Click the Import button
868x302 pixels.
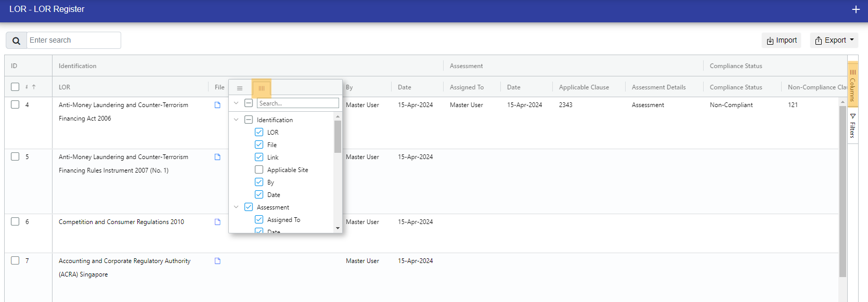tap(781, 40)
